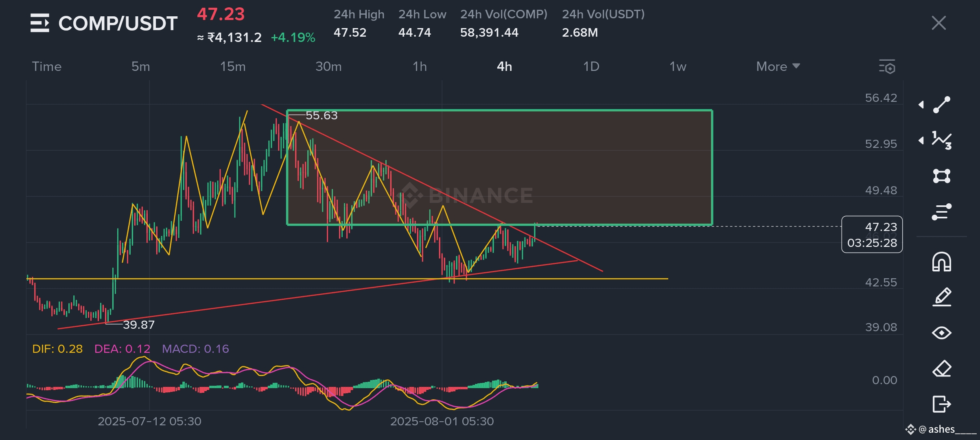This screenshot has height=440, width=980.
Task: Select the 4h timeframe tab
Action: 504,66
